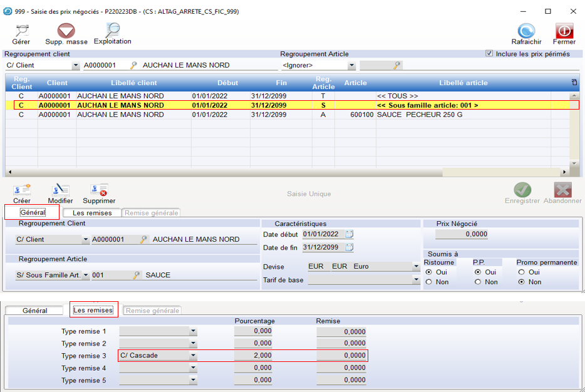Open the calendar picker for Date début
Image resolution: width=585 pixels, height=392 pixels.
(349, 234)
